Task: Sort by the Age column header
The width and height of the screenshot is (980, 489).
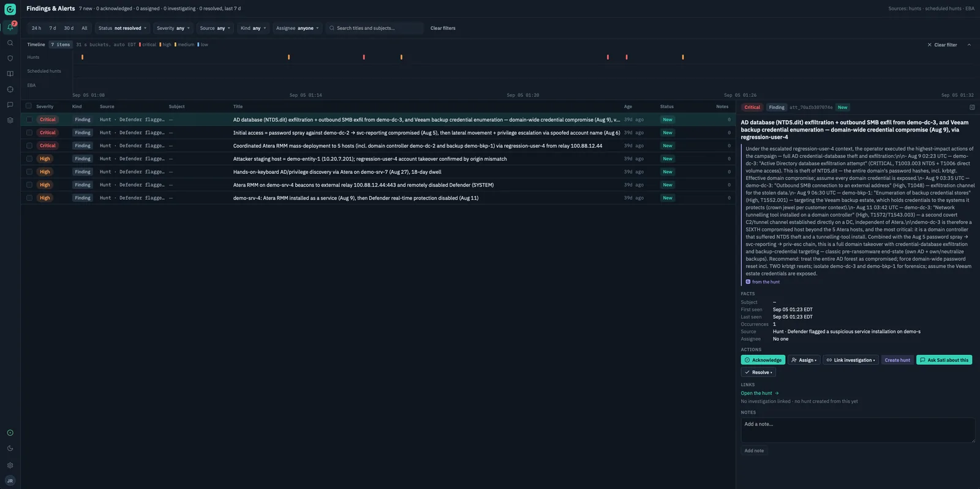Action: tap(628, 106)
